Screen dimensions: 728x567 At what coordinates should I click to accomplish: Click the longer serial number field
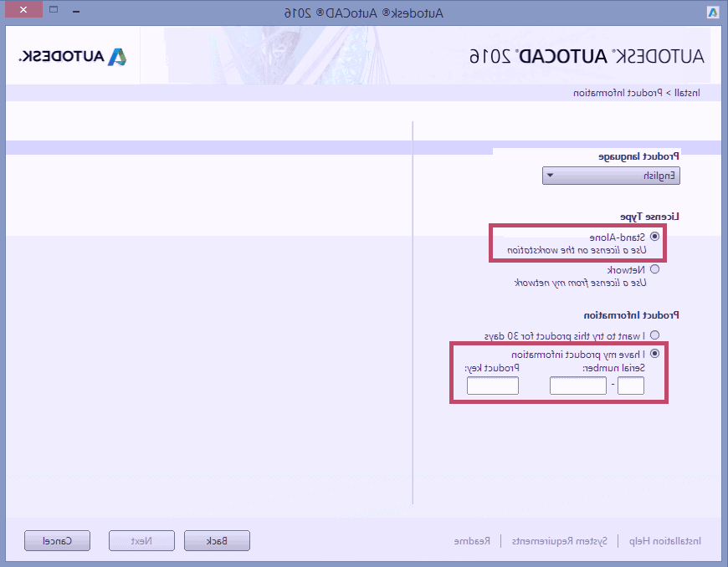(x=577, y=386)
